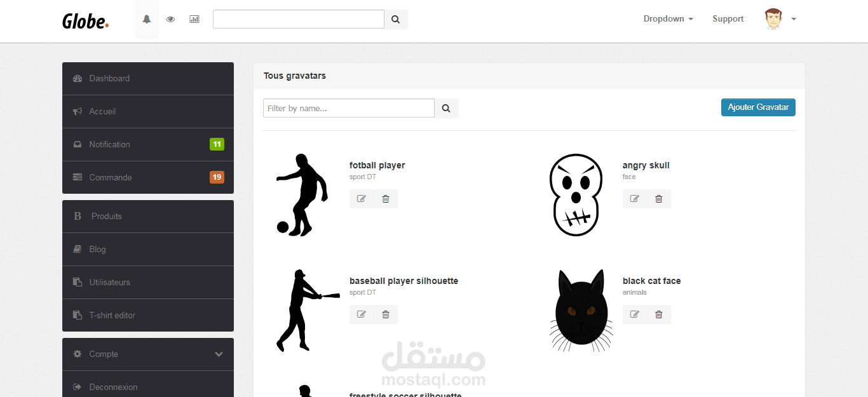The width and height of the screenshot is (868, 397).
Task: Click the eye icon in top bar
Action: click(x=170, y=19)
